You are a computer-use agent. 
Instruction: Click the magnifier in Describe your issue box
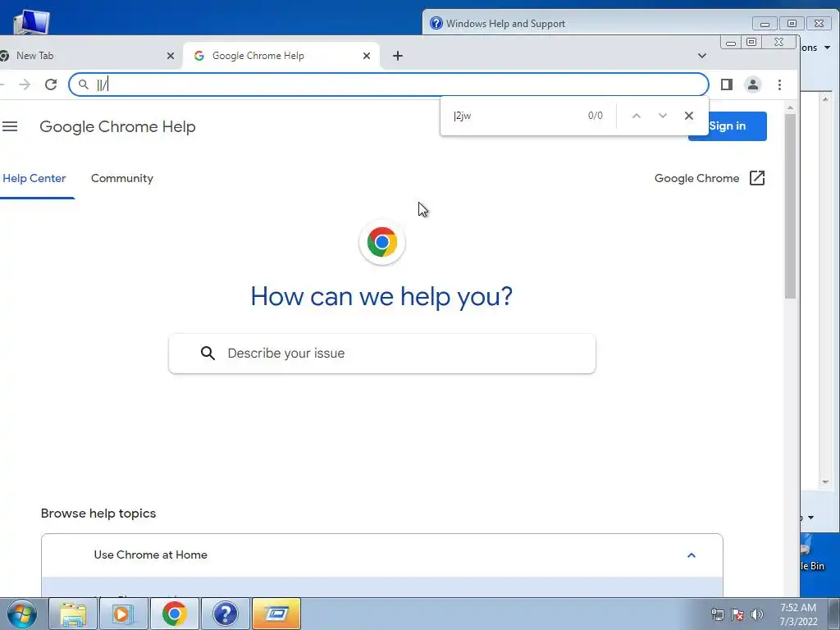(208, 353)
